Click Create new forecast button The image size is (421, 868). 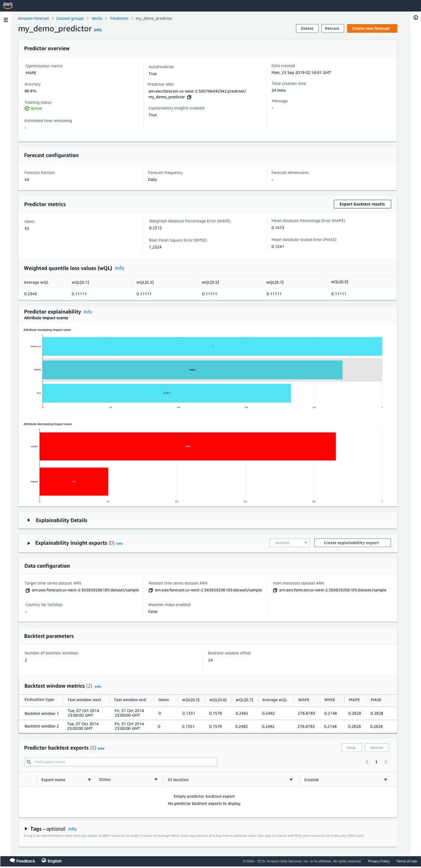tap(372, 28)
